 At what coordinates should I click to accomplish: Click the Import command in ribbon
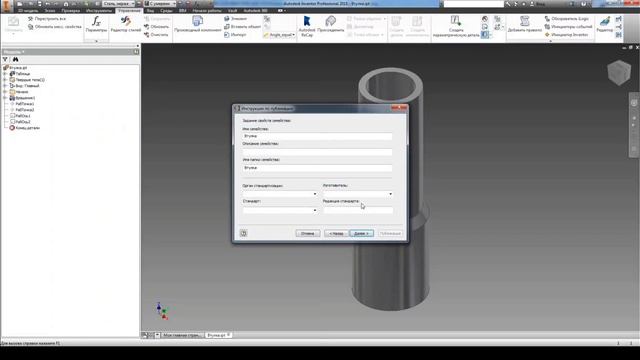point(235,35)
